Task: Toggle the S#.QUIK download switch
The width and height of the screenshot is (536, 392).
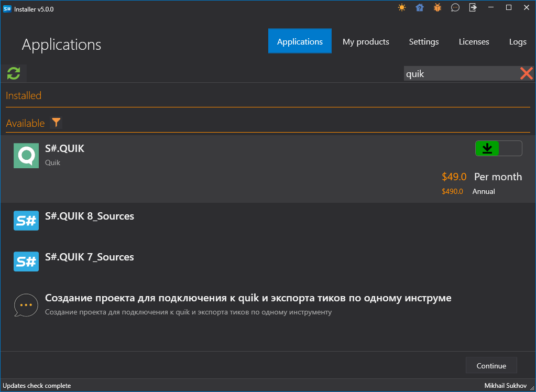Action: coord(498,148)
